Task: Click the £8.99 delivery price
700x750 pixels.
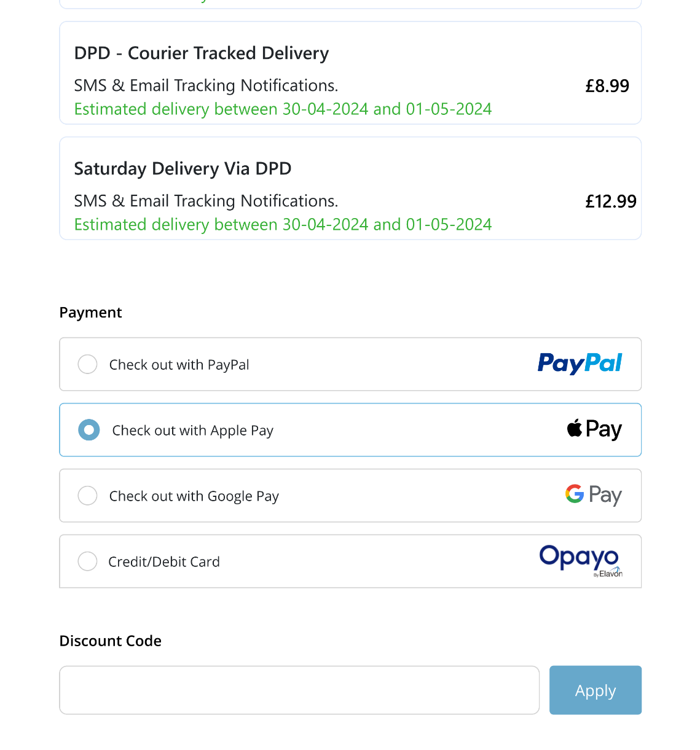Action: (607, 86)
